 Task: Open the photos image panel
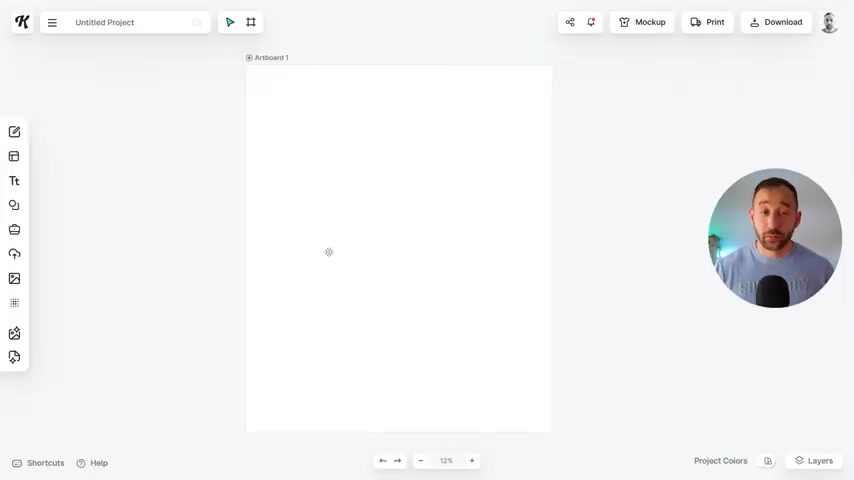[14, 278]
